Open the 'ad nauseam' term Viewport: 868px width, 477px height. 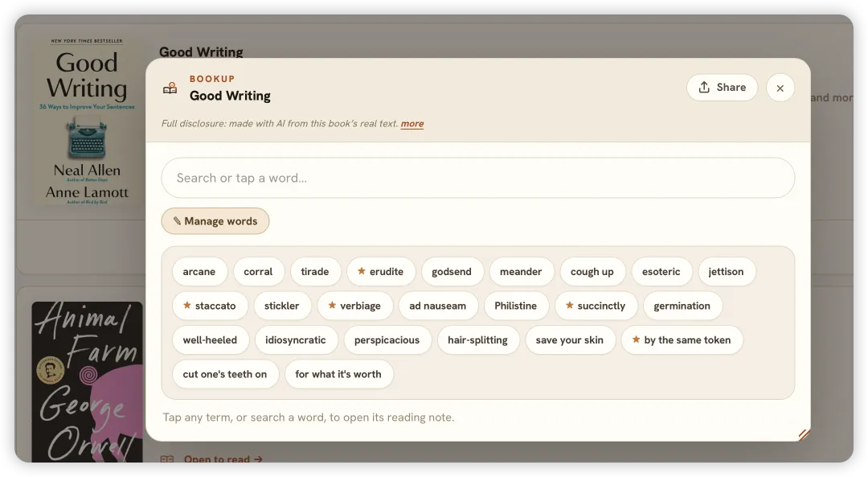(438, 306)
